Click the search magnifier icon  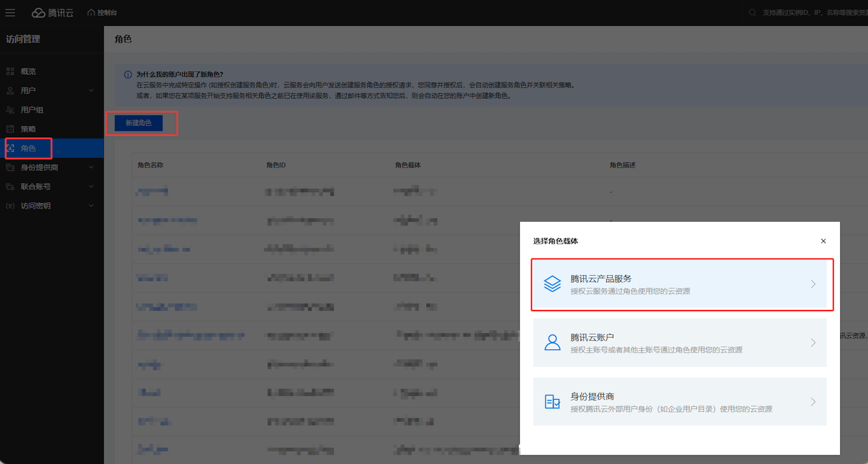[x=753, y=13]
